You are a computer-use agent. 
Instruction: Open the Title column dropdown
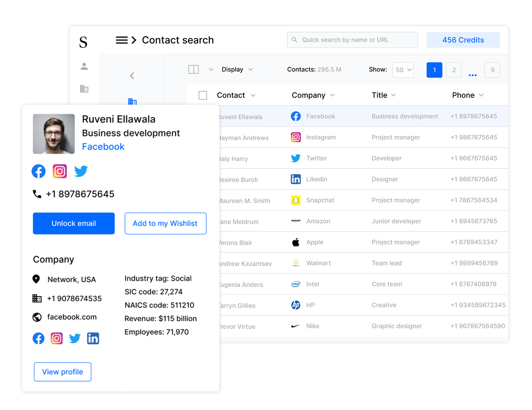tap(393, 95)
